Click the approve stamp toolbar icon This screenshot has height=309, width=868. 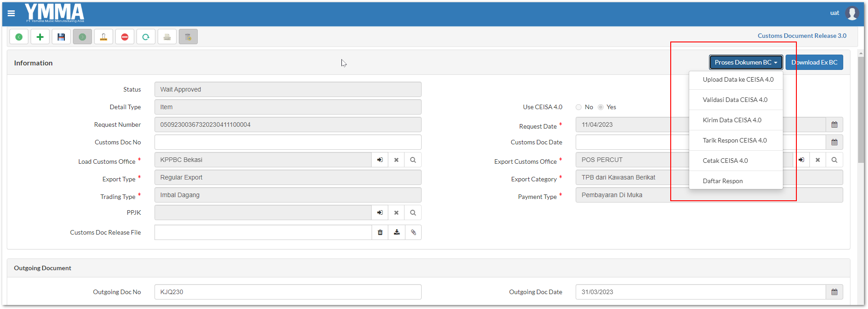click(104, 37)
